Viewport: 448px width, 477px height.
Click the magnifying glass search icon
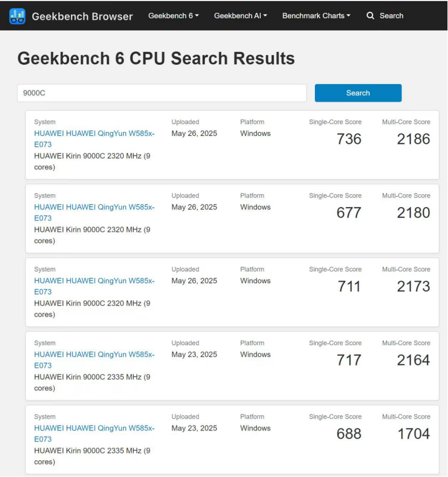point(370,16)
